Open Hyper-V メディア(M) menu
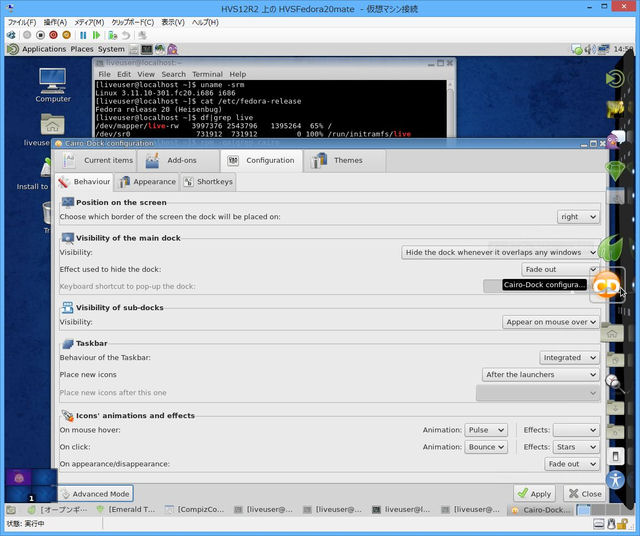Image resolution: width=640 pixels, height=536 pixels. coord(89,22)
